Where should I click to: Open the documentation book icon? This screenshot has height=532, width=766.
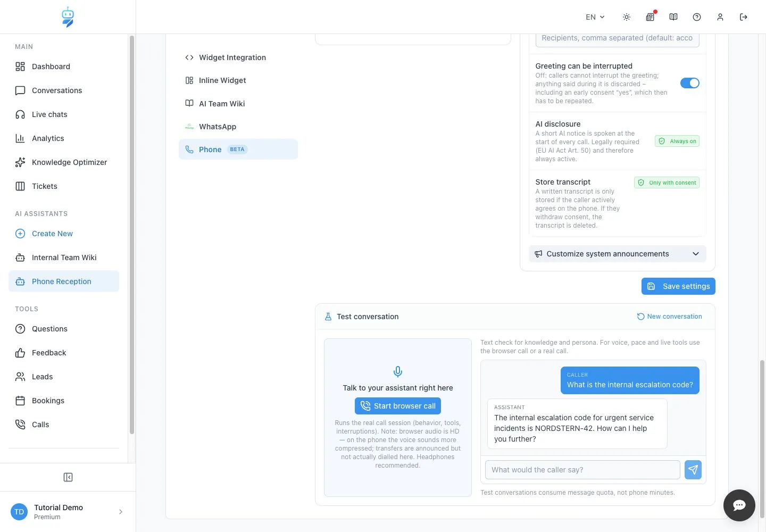point(673,17)
